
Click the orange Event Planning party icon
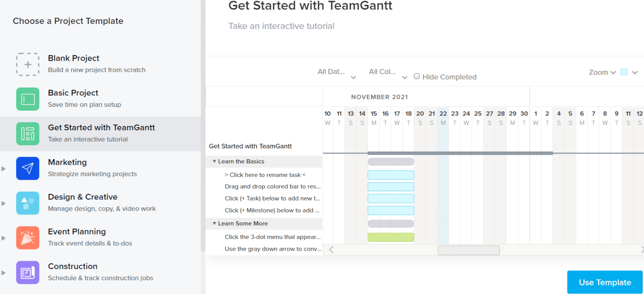pos(28,238)
